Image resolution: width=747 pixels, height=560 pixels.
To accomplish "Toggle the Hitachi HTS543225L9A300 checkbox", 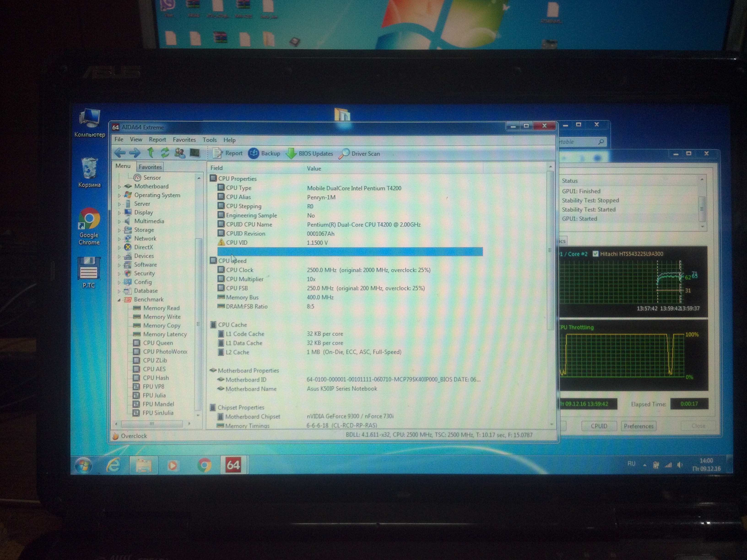I will (595, 254).
